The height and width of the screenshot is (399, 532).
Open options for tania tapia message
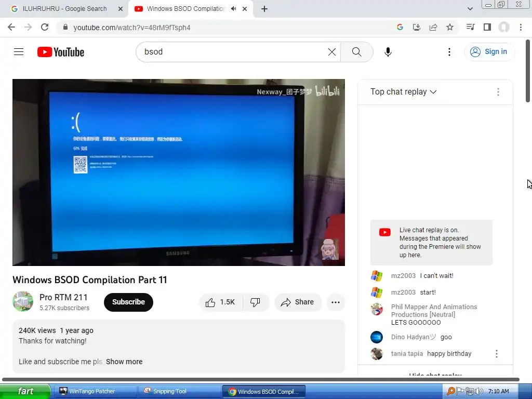pyautogui.click(x=496, y=354)
